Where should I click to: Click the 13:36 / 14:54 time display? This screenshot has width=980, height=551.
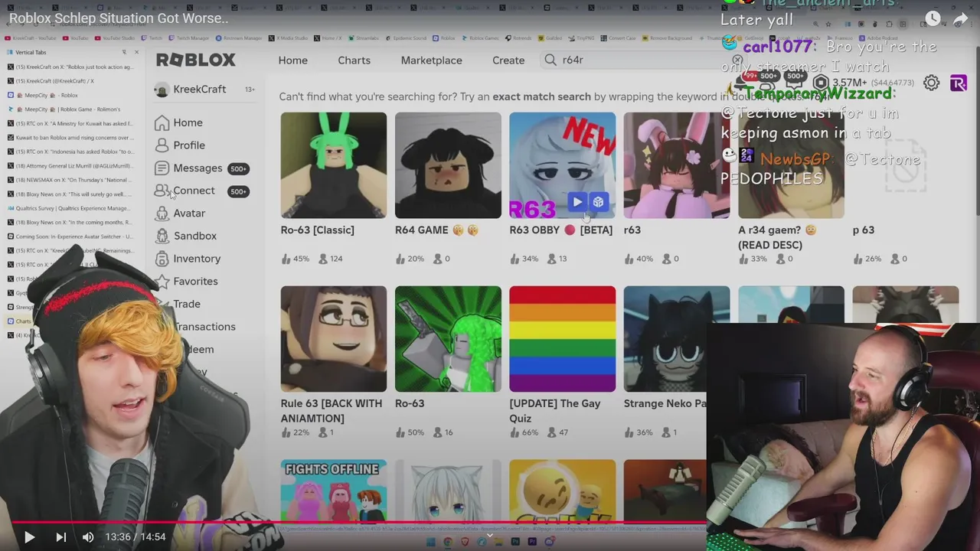point(136,537)
